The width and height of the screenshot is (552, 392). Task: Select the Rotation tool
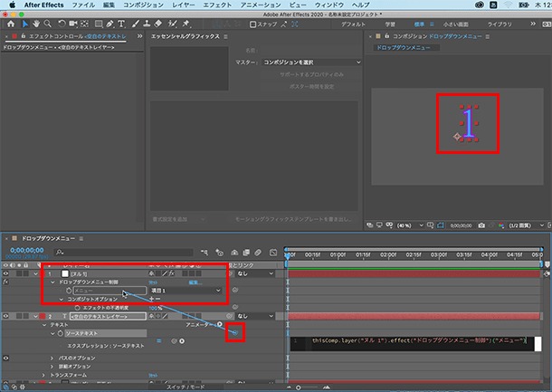tap(62, 24)
